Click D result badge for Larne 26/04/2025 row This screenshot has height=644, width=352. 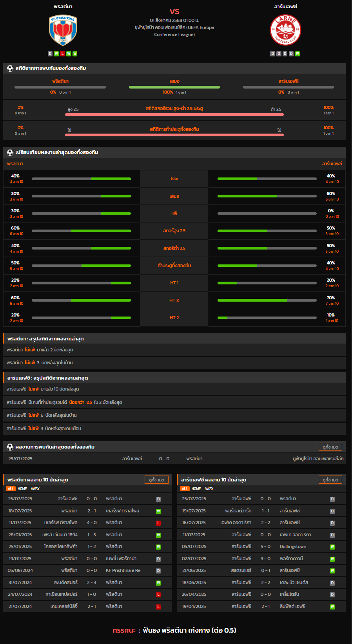(x=332, y=595)
